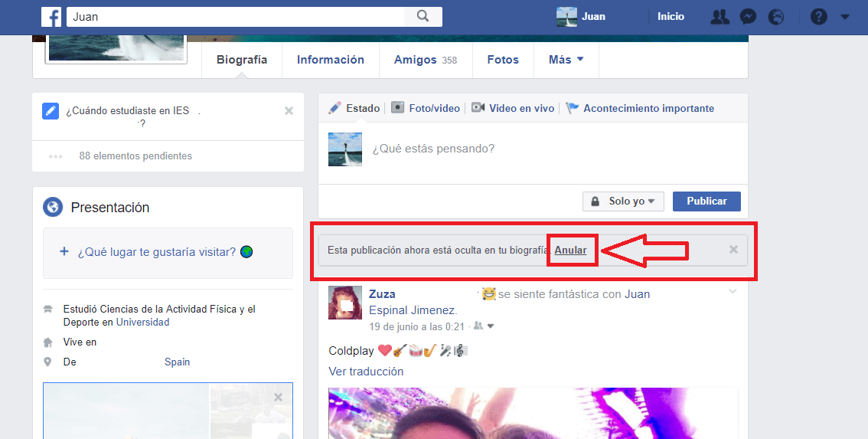868x439 pixels.
Task: Dismiss the hidden publication notice
Action: [x=733, y=250]
